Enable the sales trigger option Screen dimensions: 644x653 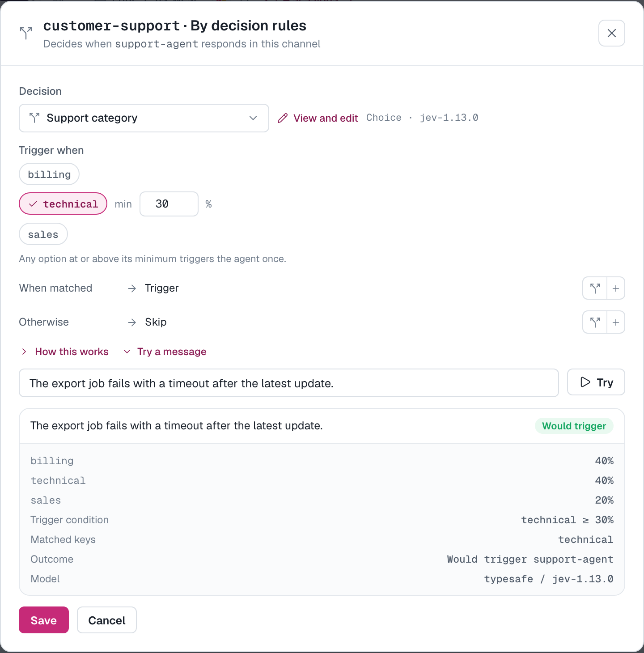pos(43,234)
